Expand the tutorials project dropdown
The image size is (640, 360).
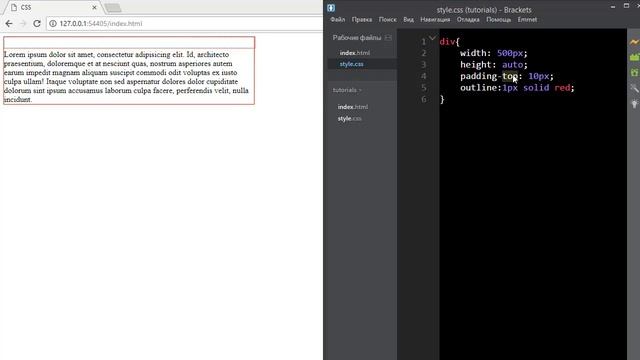point(347,90)
